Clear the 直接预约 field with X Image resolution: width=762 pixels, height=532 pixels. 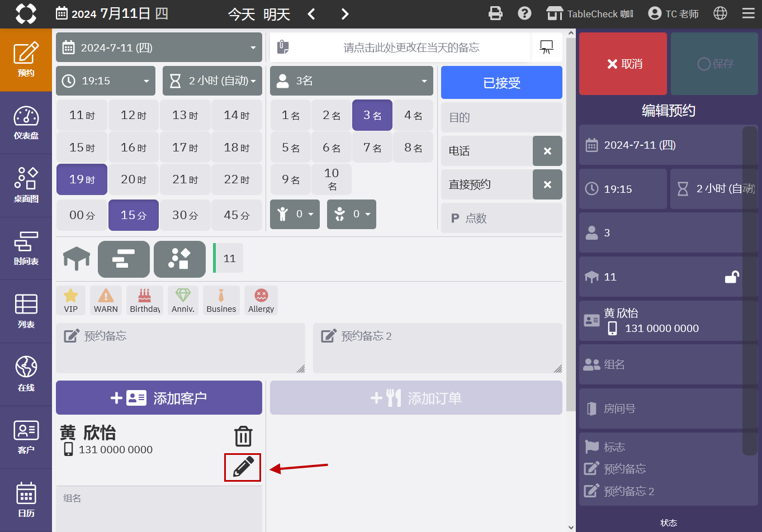(547, 184)
